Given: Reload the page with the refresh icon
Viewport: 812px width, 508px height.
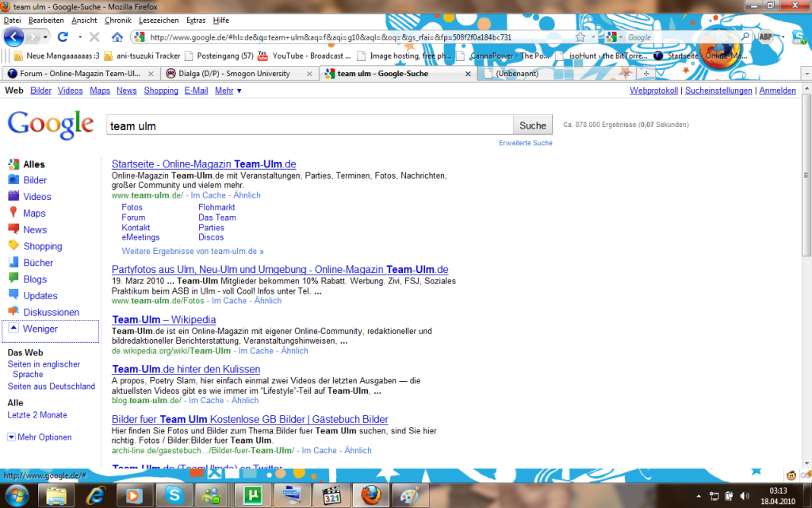Looking at the screenshot, I should [x=63, y=37].
